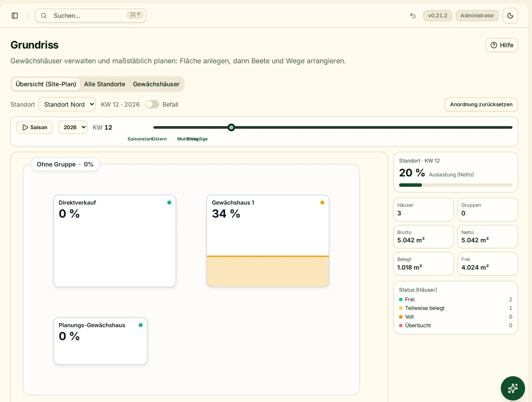Toggle the sidebar panel icon
532x402 pixels.
click(x=15, y=16)
